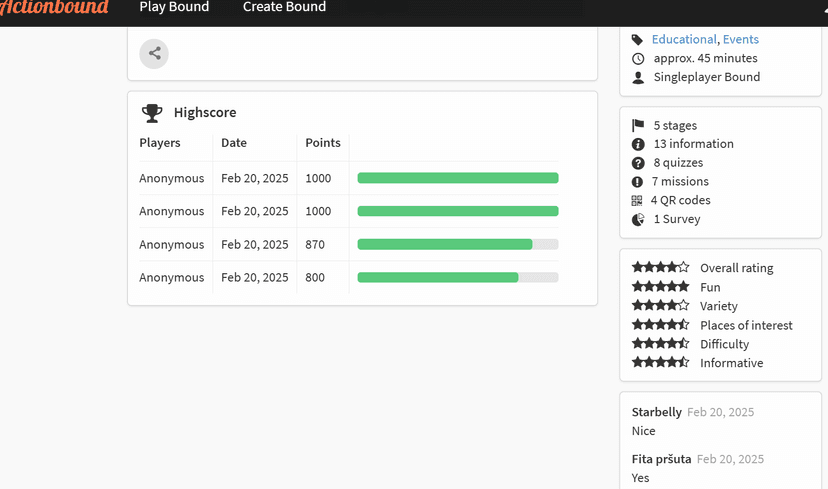The height and width of the screenshot is (489, 828).
Task: Click the tag icon beside Educational
Action: pyautogui.click(x=638, y=40)
